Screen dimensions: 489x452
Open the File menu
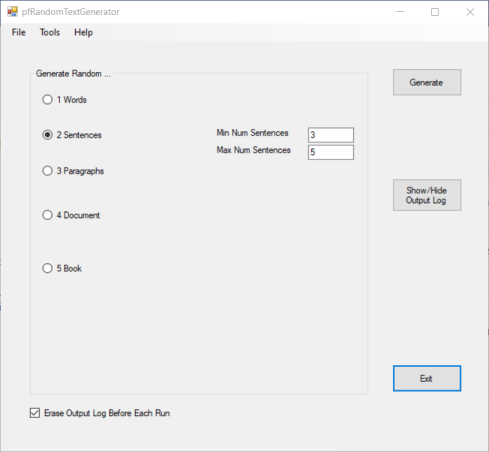point(19,32)
